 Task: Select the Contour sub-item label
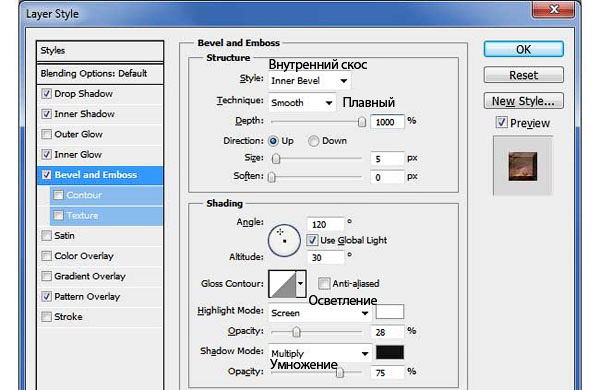(x=84, y=195)
